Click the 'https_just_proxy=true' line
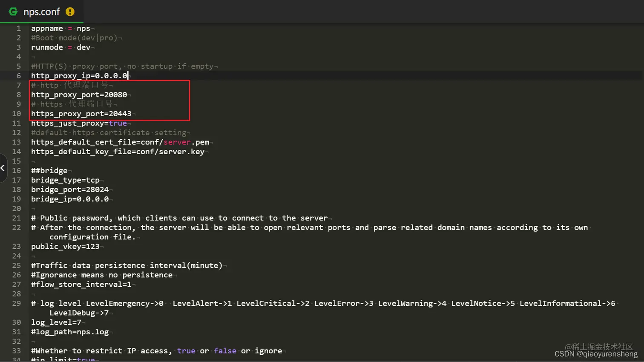Image resolution: width=644 pixels, height=362 pixels. tap(79, 123)
